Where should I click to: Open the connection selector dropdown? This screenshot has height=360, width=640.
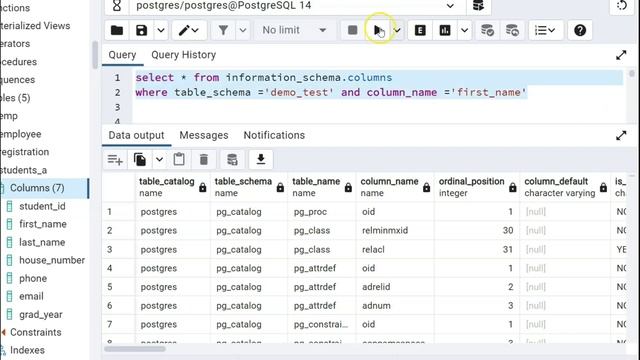click(297, 6)
